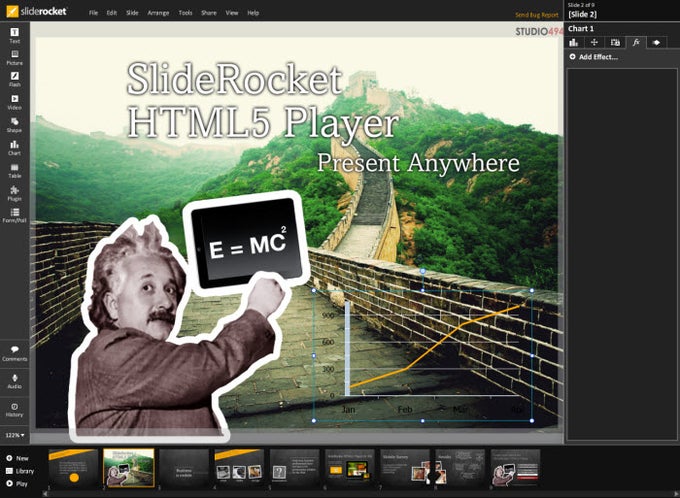
Task: Click Add Effect... in the inspector
Action: click(593, 57)
